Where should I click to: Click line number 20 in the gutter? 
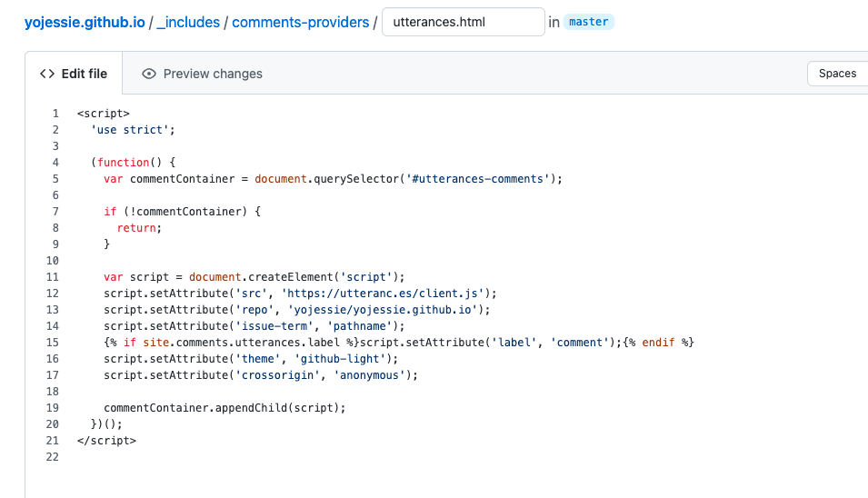point(53,424)
